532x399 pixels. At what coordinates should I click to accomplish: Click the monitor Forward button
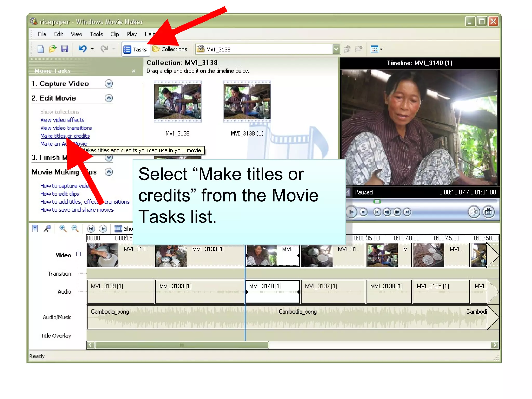407,212
